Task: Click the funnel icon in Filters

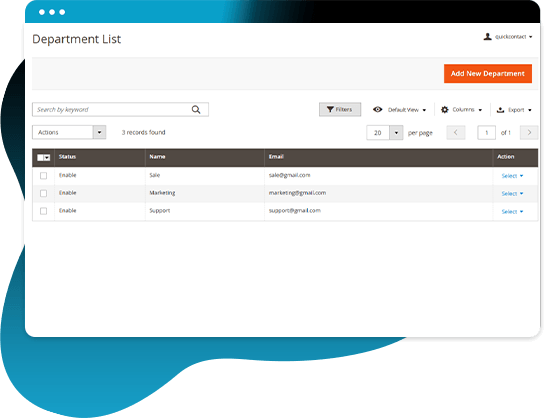Action: pyautogui.click(x=330, y=110)
